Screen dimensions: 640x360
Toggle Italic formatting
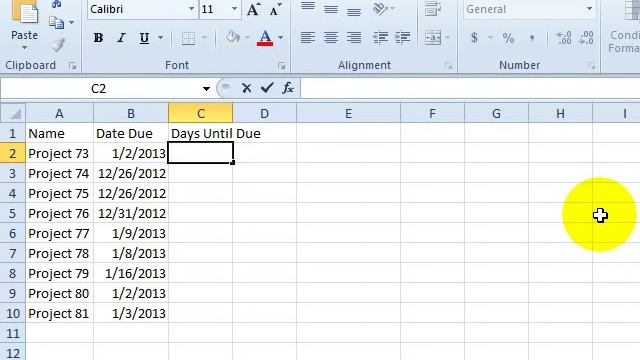121,38
